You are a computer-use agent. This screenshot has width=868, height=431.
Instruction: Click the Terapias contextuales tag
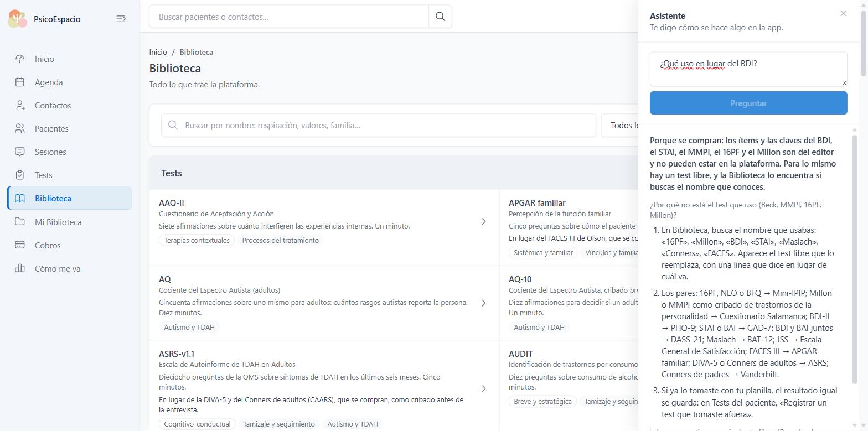coord(197,240)
